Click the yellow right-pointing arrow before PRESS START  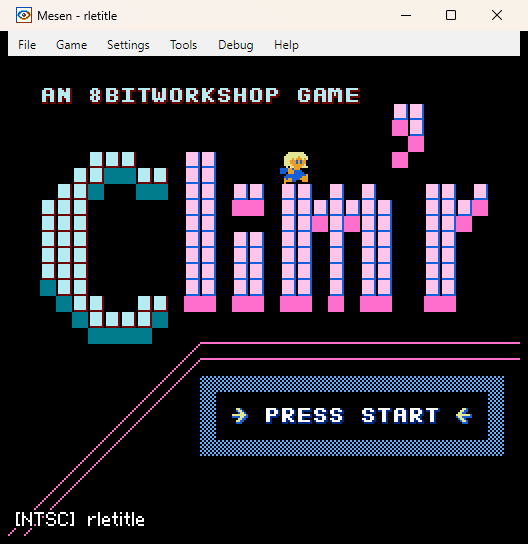pyautogui.click(x=240, y=415)
